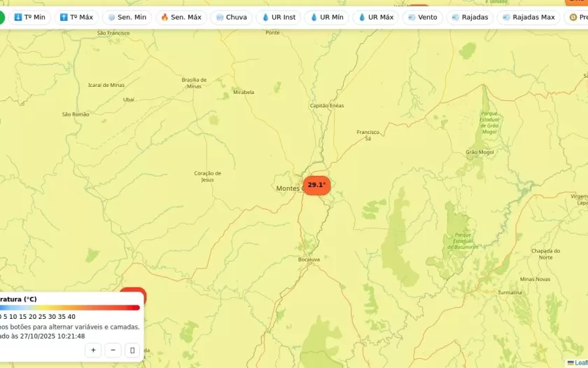The height and width of the screenshot is (368, 588).
Task: Show the Rajadas gust layer
Action: tap(470, 18)
